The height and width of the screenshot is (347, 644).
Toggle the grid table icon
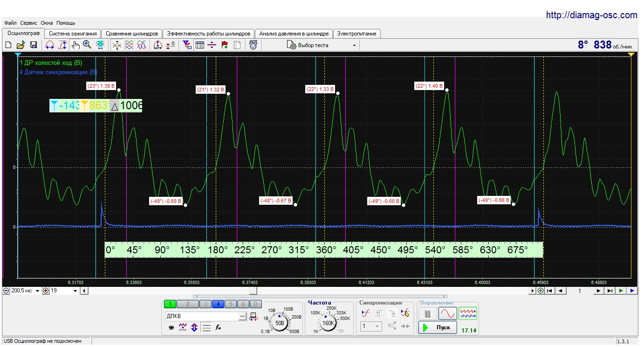click(x=199, y=45)
